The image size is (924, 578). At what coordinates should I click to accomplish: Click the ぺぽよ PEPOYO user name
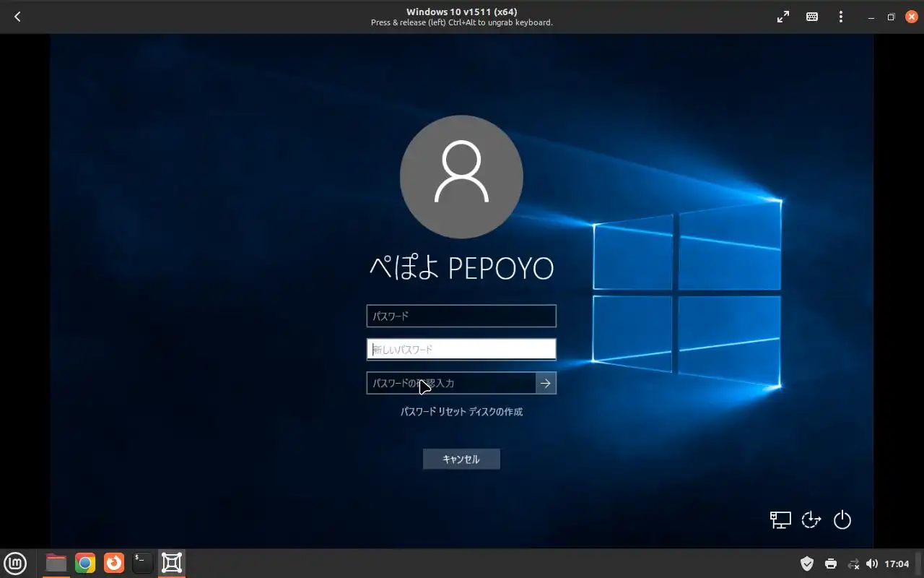[461, 269]
